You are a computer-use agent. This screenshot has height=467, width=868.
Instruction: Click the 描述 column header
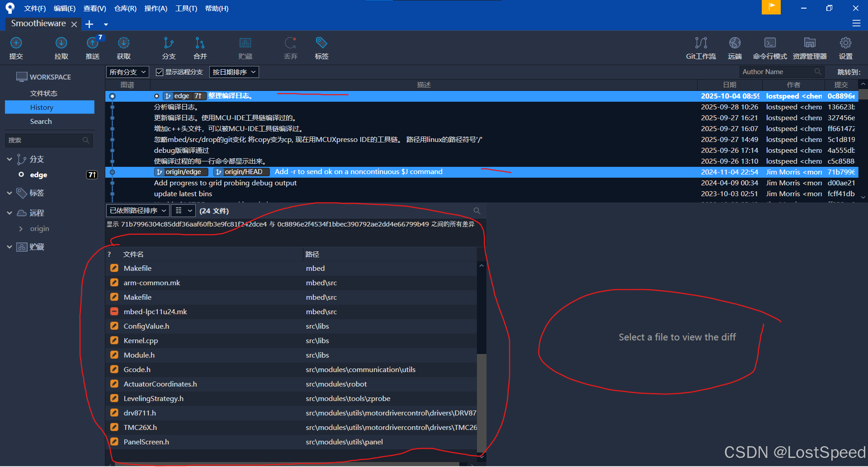click(424, 85)
